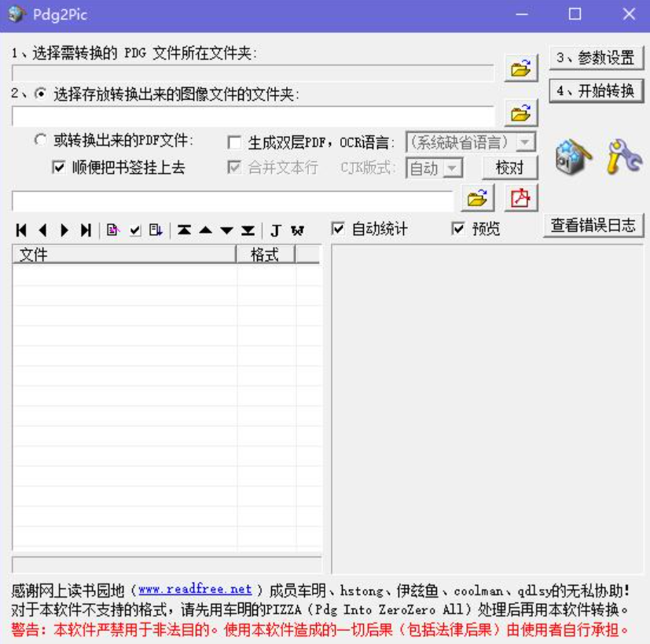Click the 4、开始转换 button
The height and width of the screenshot is (644, 650).
pos(596,90)
